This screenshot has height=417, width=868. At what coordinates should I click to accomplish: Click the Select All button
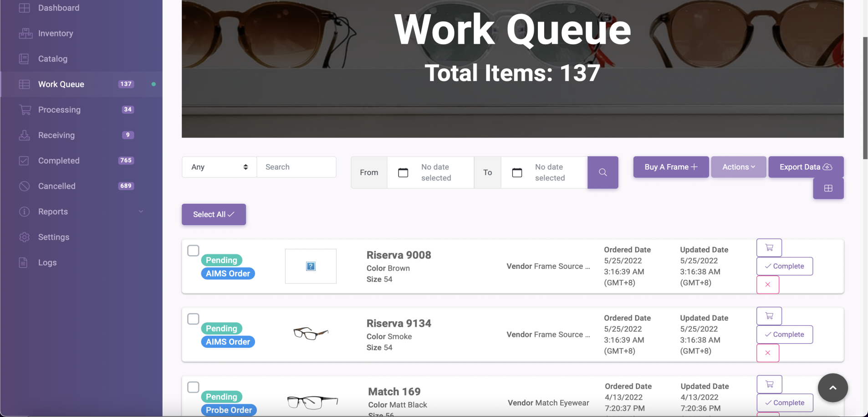tap(214, 214)
